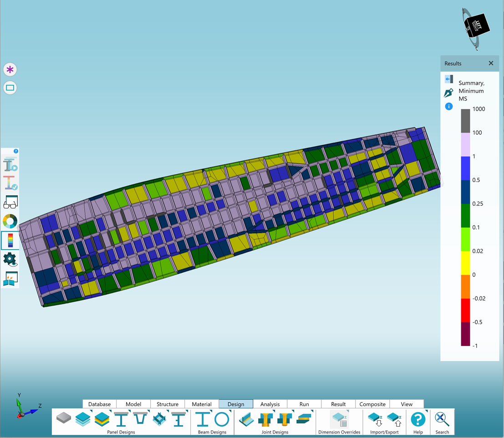504x438 pixels.
Task: Click the rectangle box-select button
Action: pyautogui.click(x=10, y=88)
